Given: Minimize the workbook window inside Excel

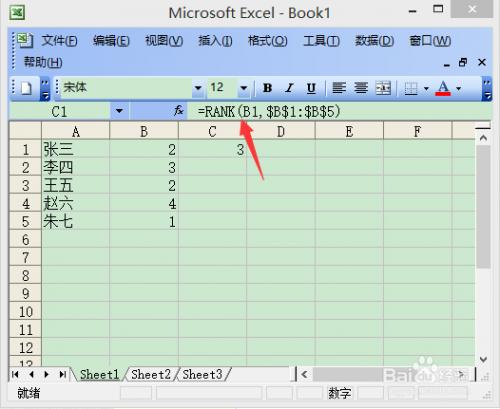Looking at the screenshot, I should 447,64.
